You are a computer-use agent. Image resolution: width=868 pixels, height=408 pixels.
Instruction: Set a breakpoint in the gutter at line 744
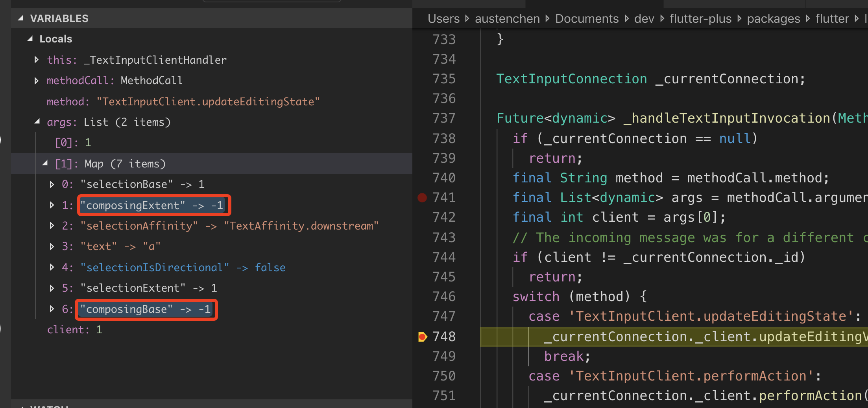pyautogui.click(x=422, y=257)
